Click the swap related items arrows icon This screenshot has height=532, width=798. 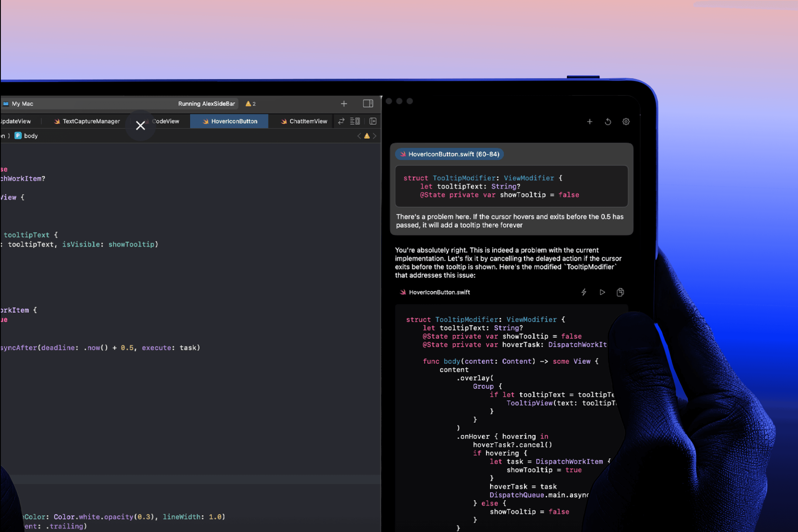coord(341,121)
